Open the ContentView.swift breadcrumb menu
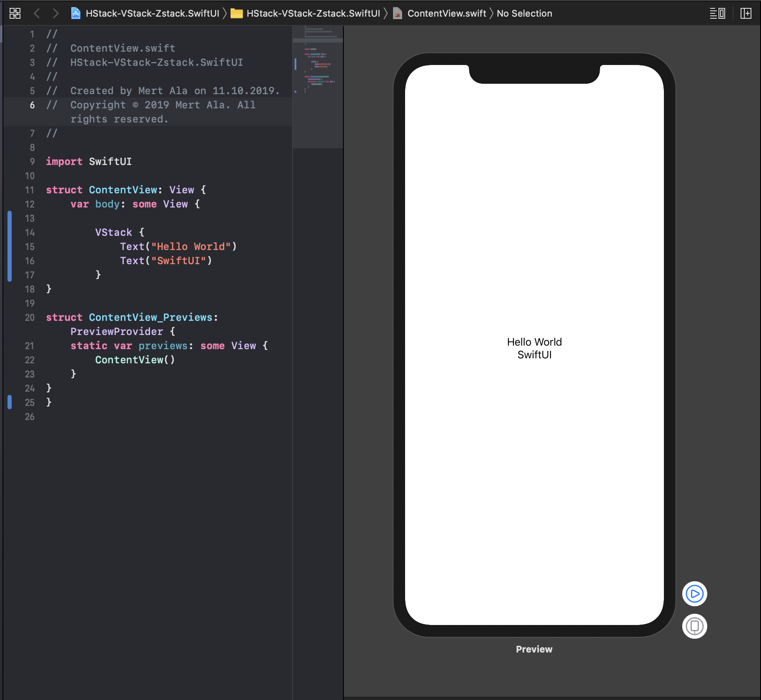Screen dimensions: 761x700 click(446, 13)
